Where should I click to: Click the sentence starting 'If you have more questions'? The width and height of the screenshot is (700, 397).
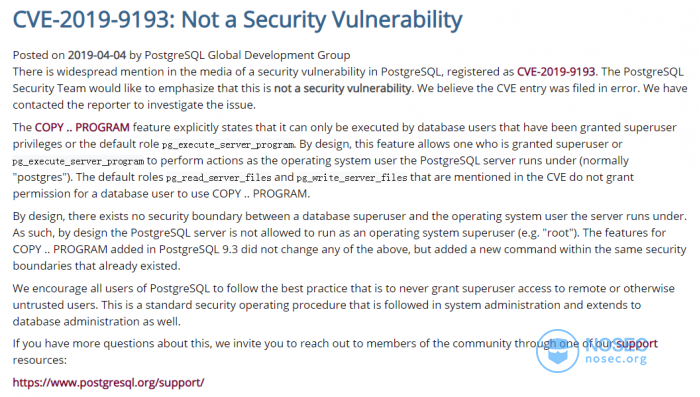(x=335, y=351)
